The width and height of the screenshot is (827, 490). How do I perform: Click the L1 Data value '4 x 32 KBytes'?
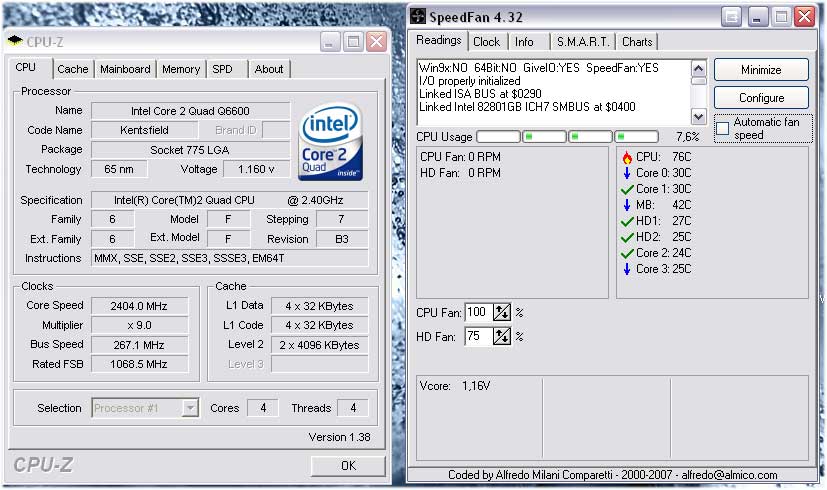320,306
